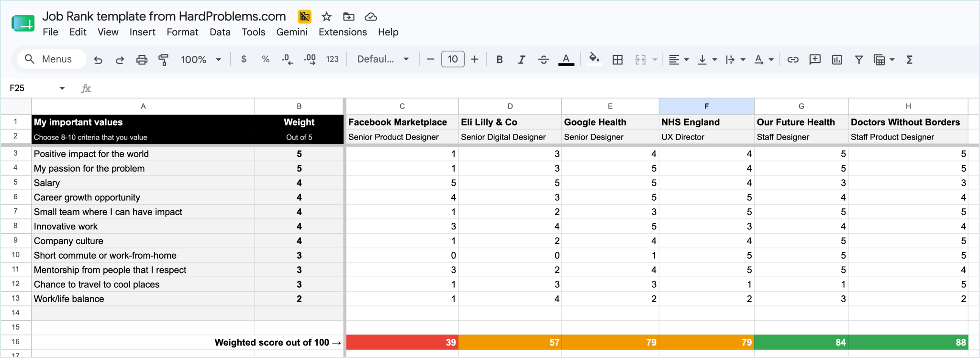Click the move to folder icon

[x=349, y=17]
